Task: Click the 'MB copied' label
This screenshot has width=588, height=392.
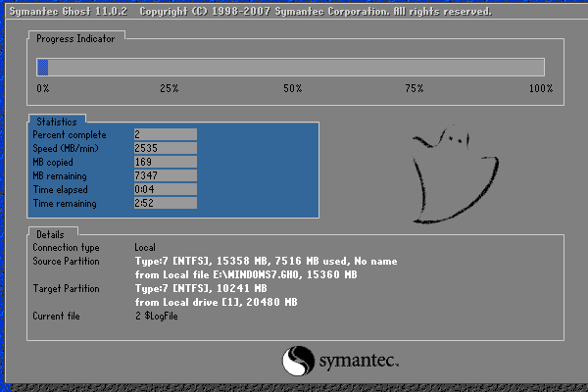Action: click(x=53, y=162)
